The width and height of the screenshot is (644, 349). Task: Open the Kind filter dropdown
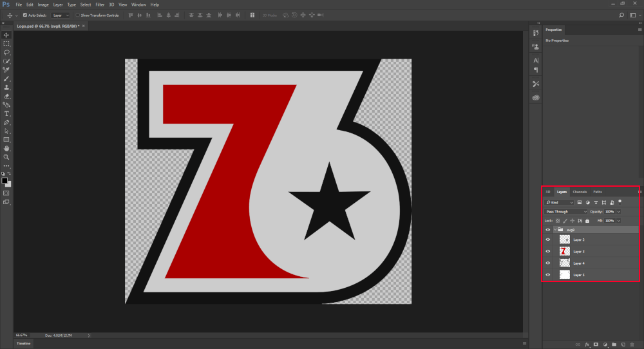click(559, 202)
